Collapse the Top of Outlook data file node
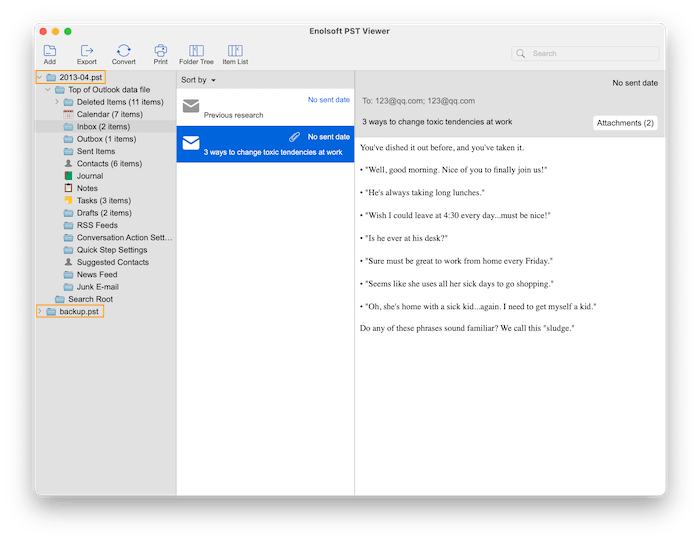Screen dimensions: 700x541 pyautogui.click(x=48, y=90)
